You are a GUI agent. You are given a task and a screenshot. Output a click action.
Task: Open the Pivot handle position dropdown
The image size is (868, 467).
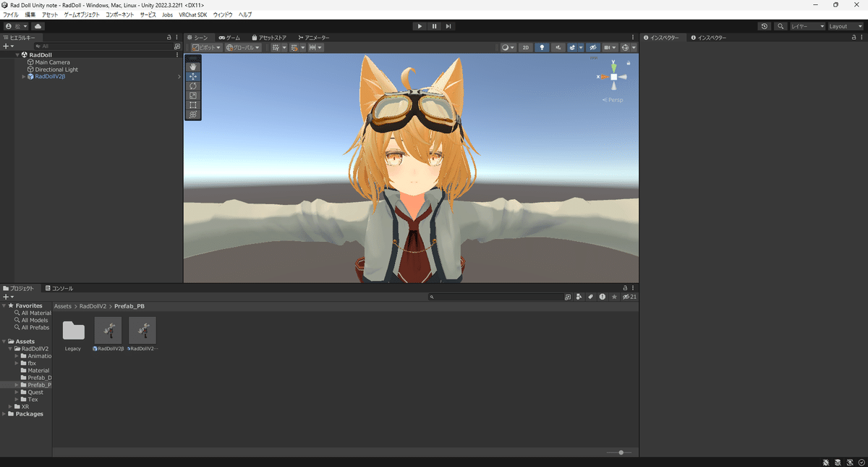point(207,47)
